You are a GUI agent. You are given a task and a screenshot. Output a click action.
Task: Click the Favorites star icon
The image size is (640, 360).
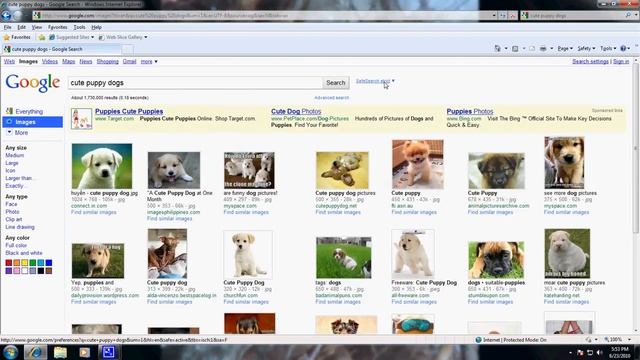[7, 37]
